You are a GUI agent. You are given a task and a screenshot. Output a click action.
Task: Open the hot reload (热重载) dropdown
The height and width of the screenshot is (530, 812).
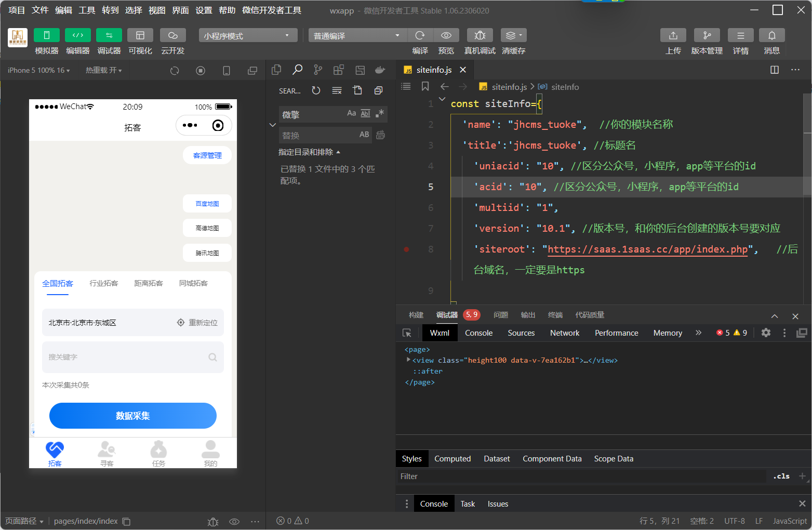(104, 70)
